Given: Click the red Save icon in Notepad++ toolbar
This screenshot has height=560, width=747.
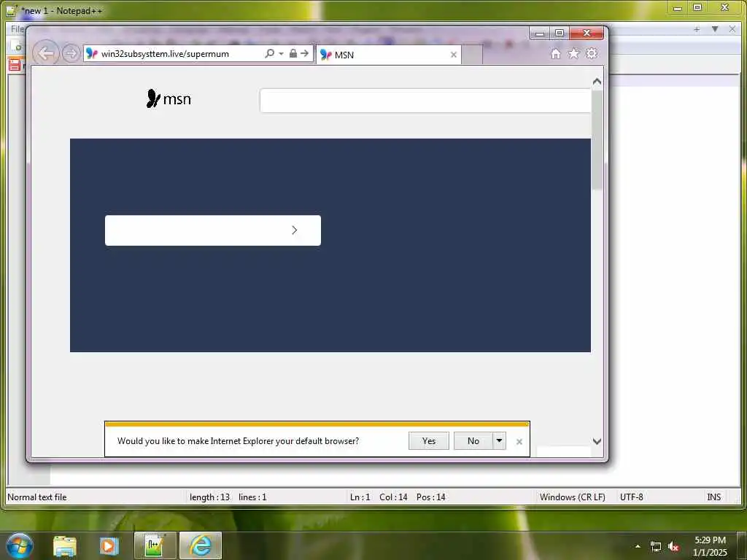Looking at the screenshot, I should pyautogui.click(x=15, y=65).
